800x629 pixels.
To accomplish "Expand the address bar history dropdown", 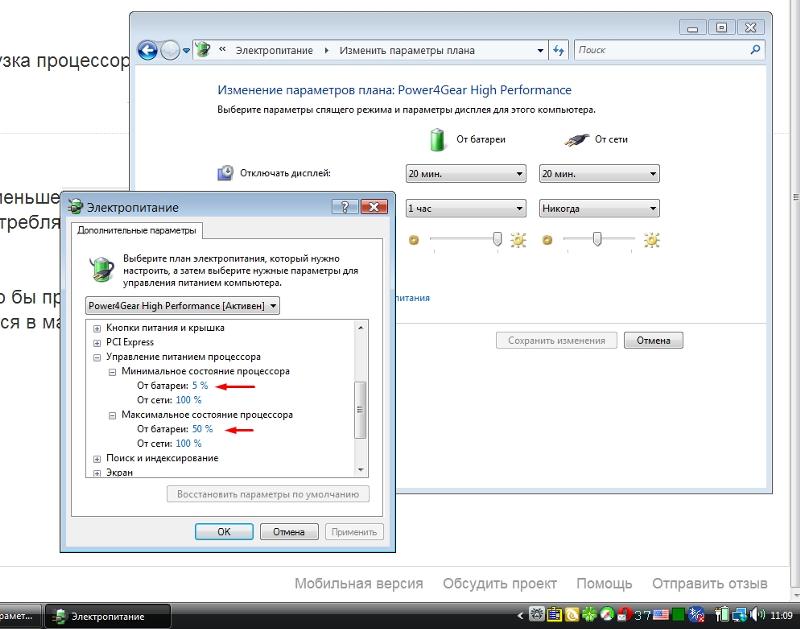I will pyautogui.click(x=540, y=51).
